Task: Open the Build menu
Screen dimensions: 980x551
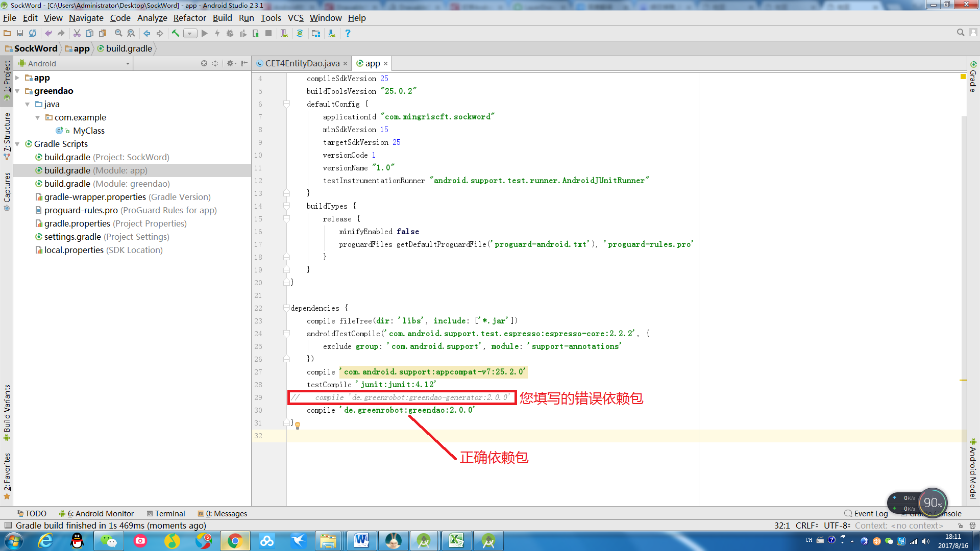Action: [x=222, y=18]
